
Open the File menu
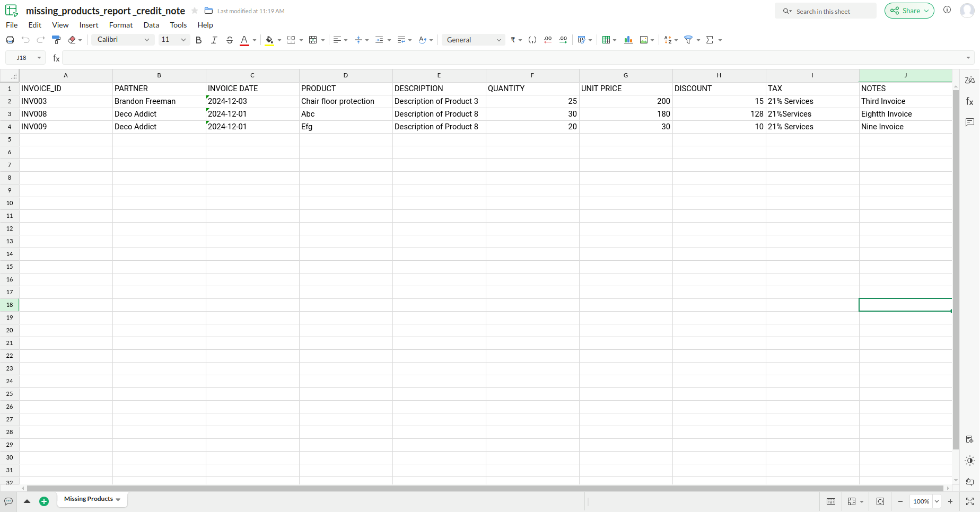pos(12,25)
